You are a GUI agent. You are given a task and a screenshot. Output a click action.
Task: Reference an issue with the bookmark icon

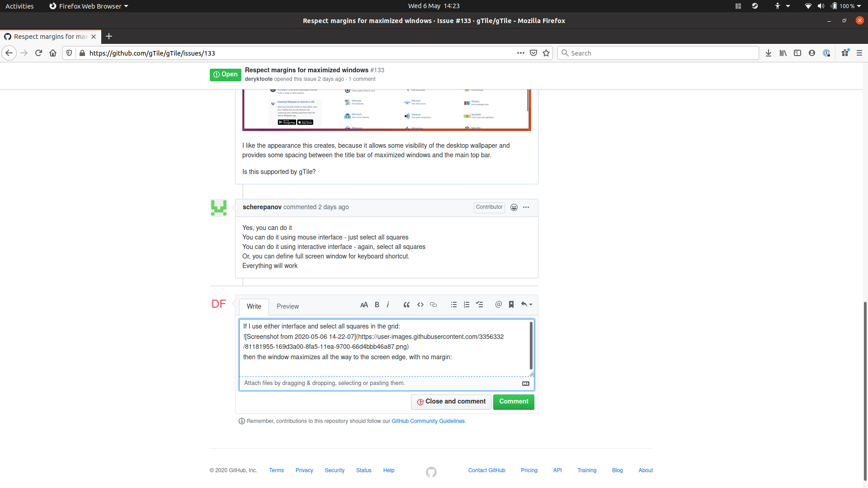tap(511, 305)
